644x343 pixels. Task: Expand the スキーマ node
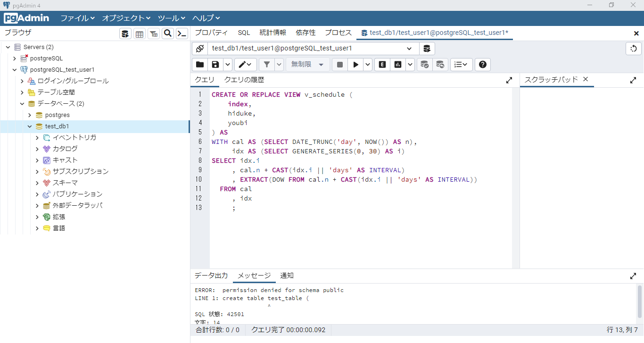pyautogui.click(x=37, y=183)
